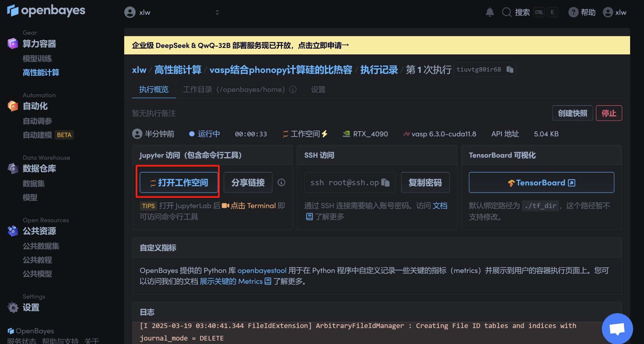This screenshot has height=344, width=644.
Task: Click the DeepSeek deployment yellow banner
Action: point(377,45)
